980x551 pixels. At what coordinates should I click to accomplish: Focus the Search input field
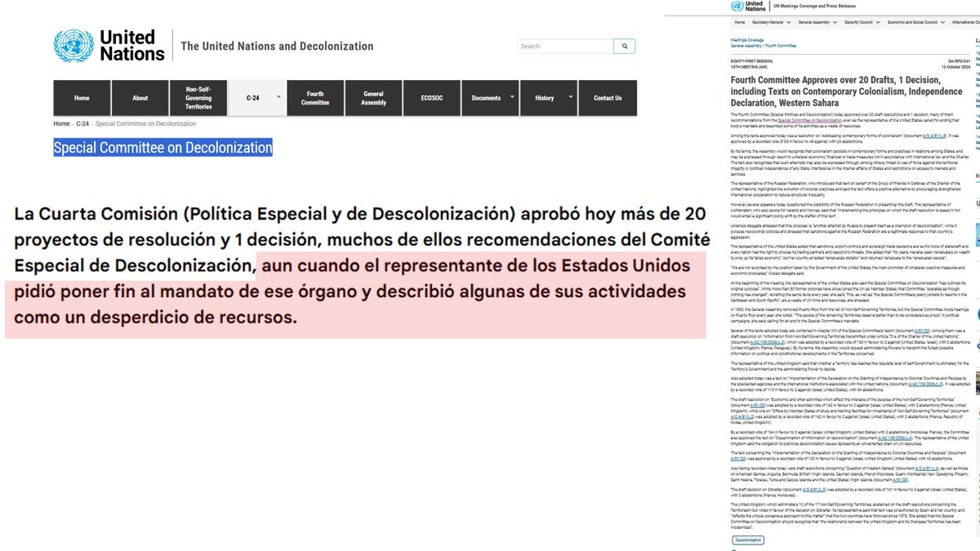point(564,47)
